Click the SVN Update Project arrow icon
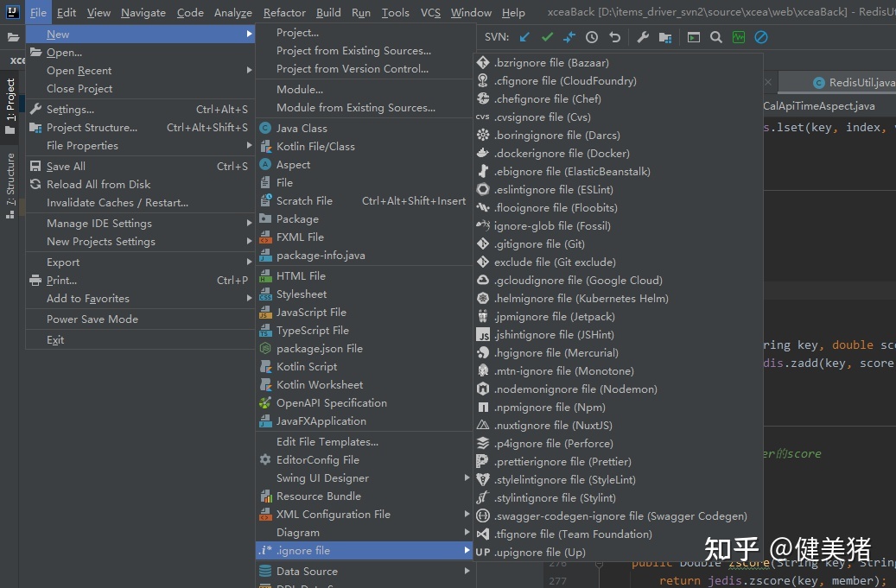Screen dimensions: 896x588 click(x=524, y=37)
